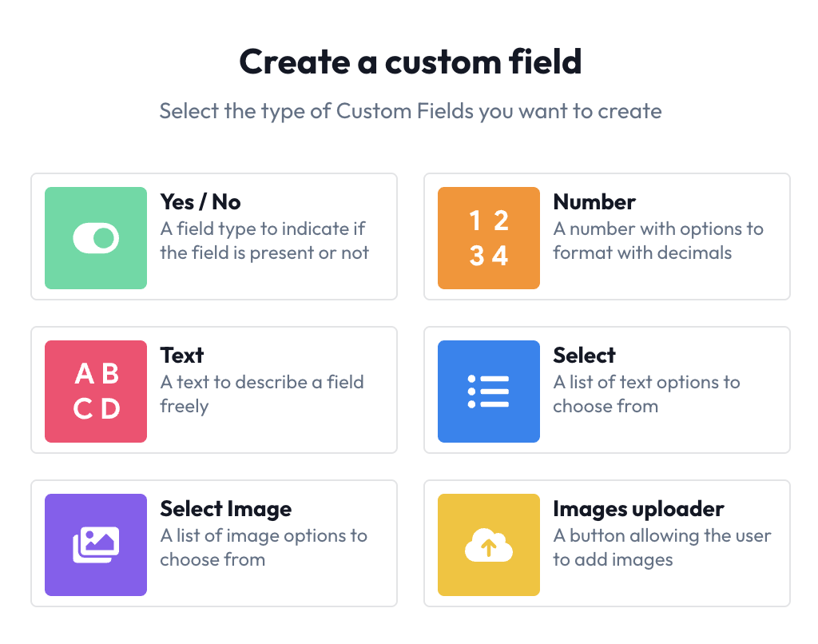The width and height of the screenshot is (818, 644).
Task: Select the purple Select Image picture icon
Action: coord(95,544)
